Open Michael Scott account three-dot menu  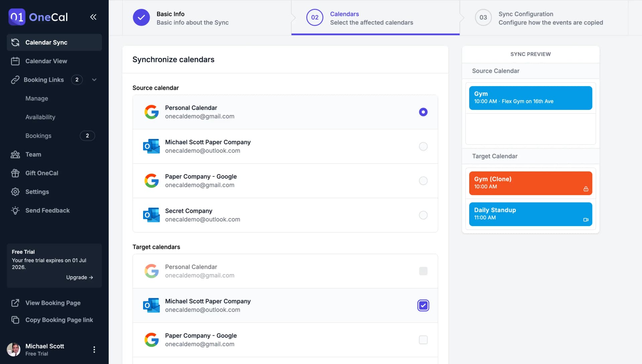pyautogui.click(x=94, y=350)
